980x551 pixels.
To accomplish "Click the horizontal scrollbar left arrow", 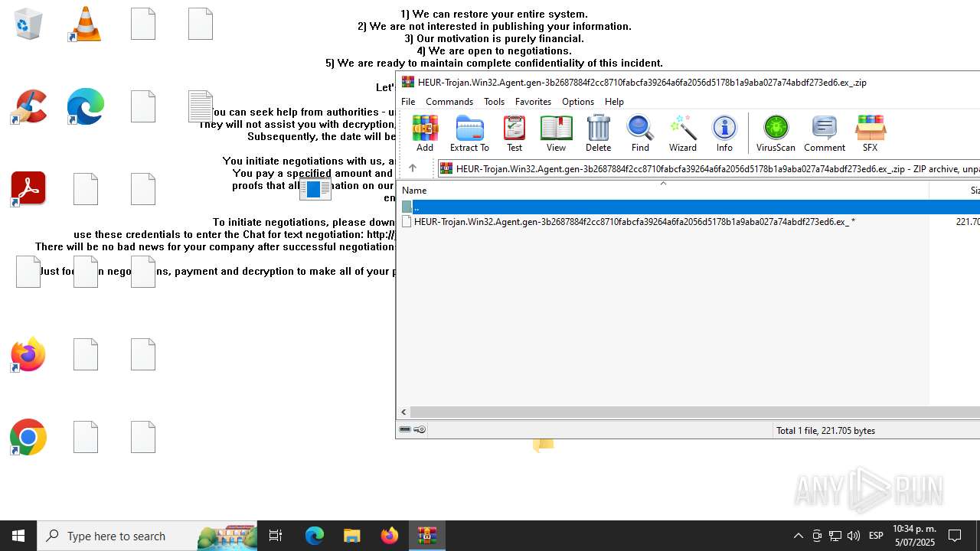I will pyautogui.click(x=404, y=412).
